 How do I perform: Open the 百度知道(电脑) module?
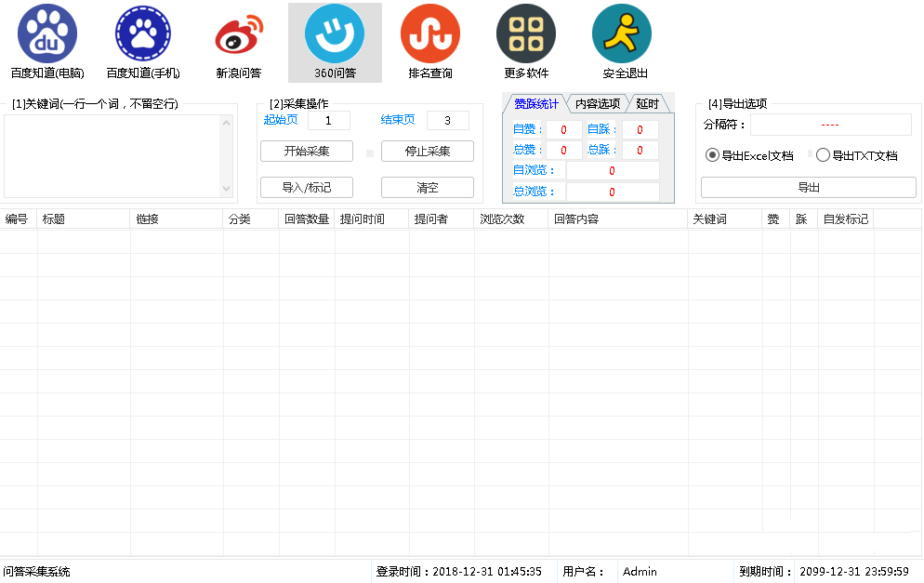click(47, 43)
